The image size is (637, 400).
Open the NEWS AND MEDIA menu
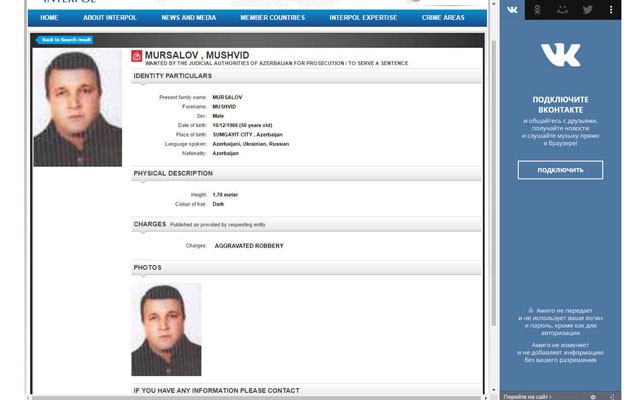point(188,18)
